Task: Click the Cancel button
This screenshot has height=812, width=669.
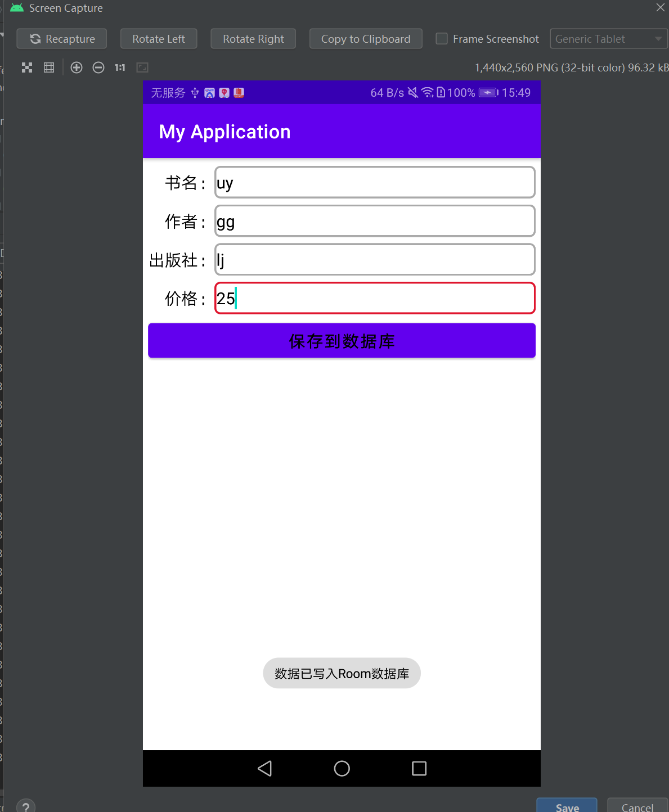Action: (637, 806)
